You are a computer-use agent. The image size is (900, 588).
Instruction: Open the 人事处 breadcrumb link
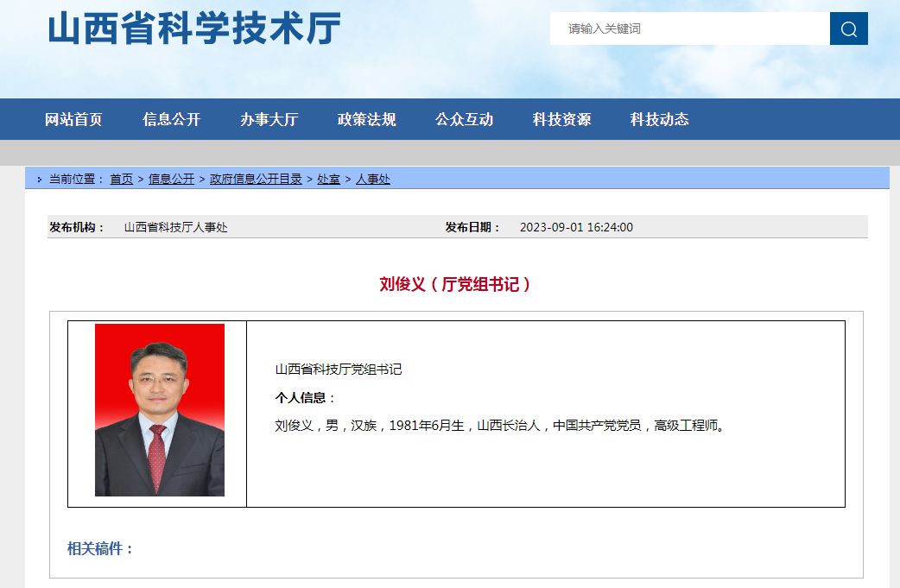coord(372,180)
